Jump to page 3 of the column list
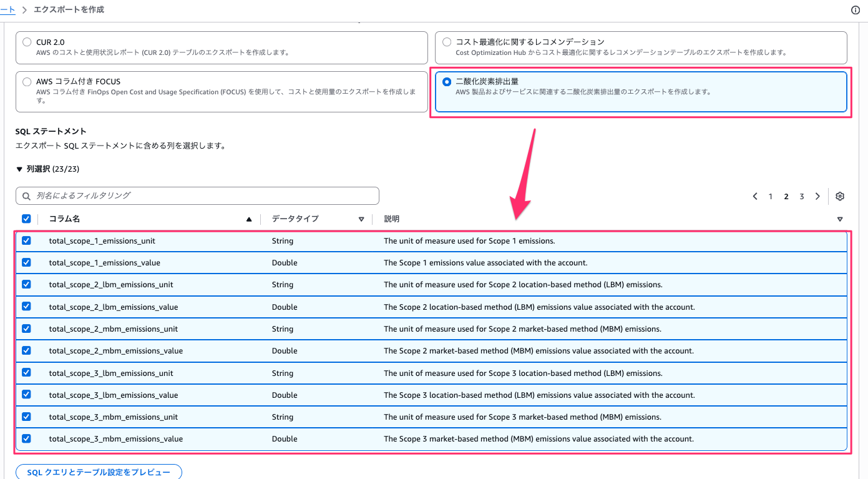868x479 pixels. click(801, 195)
